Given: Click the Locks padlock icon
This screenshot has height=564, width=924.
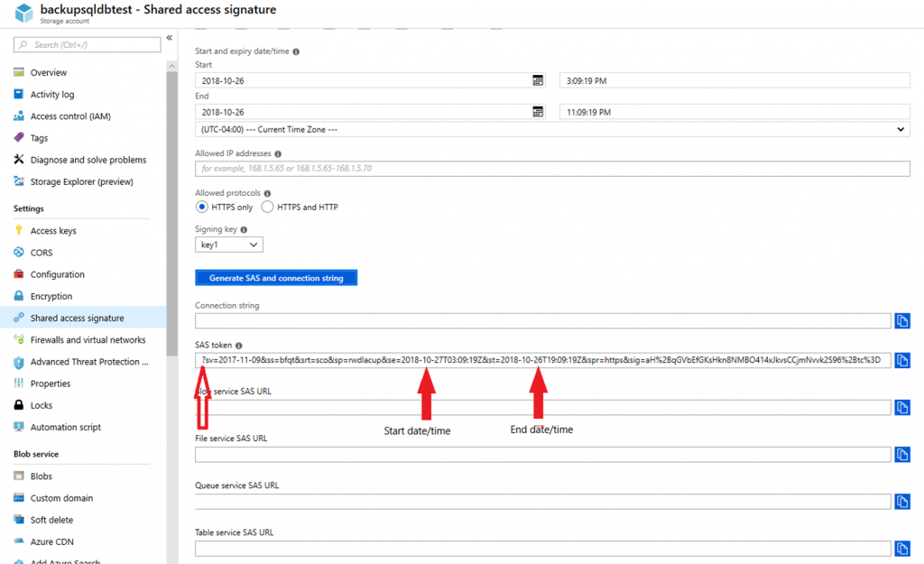Looking at the screenshot, I should (19, 404).
